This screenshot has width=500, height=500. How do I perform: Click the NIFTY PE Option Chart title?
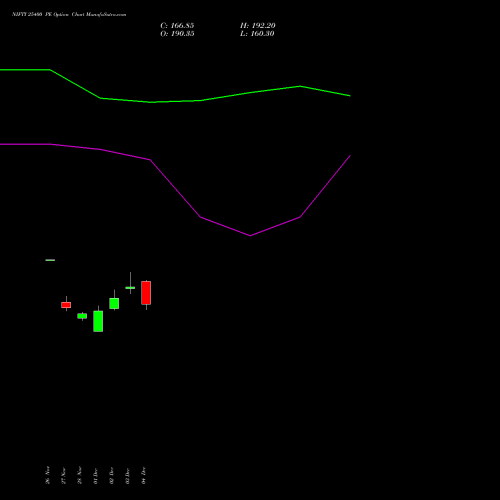tap(69, 15)
